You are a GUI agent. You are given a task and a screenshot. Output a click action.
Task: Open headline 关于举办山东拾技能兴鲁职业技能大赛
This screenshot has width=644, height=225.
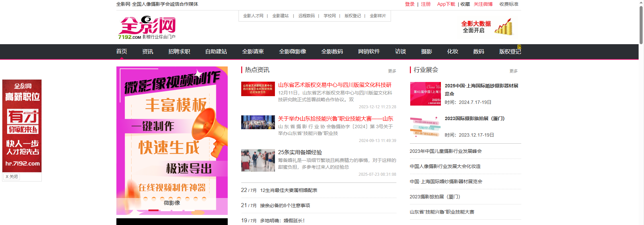tap(336, 119)
